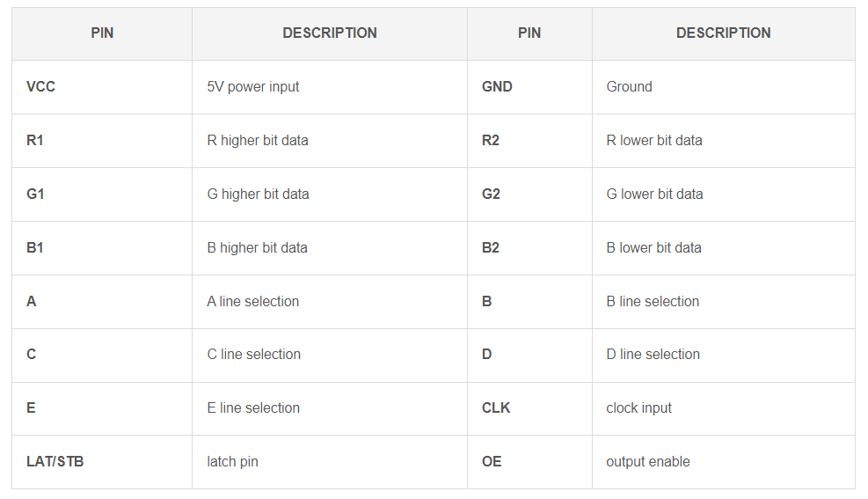
Task: Click '5V power input' description text
Action: click(253, 87)
